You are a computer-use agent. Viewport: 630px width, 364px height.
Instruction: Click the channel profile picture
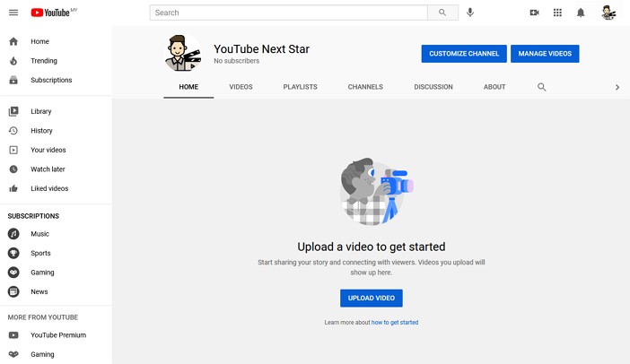pos(184,54)
